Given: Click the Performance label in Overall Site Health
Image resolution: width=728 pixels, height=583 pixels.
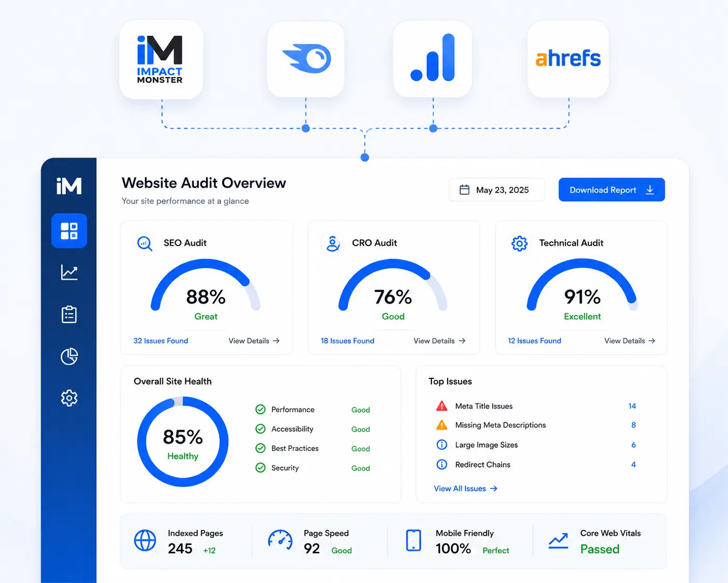Looking at the screenshot, I should 293,409.
